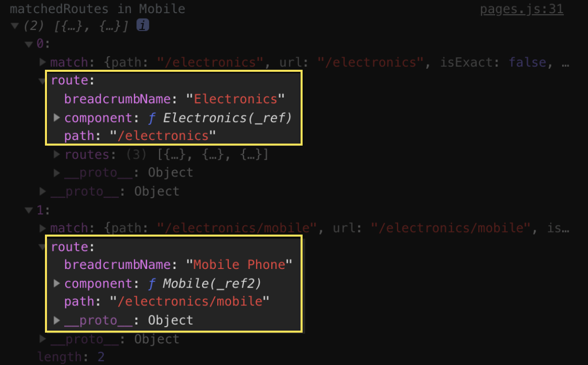Expand __proto__ Object of index 0
The height and width of the screenshot is (365, 588).
point(43,191)
